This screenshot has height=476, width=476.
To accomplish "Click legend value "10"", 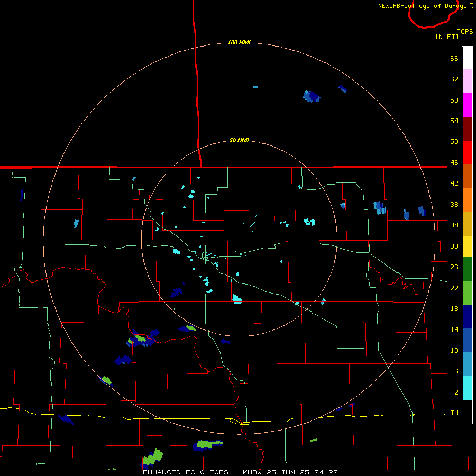I will click(x=454, y=351).
